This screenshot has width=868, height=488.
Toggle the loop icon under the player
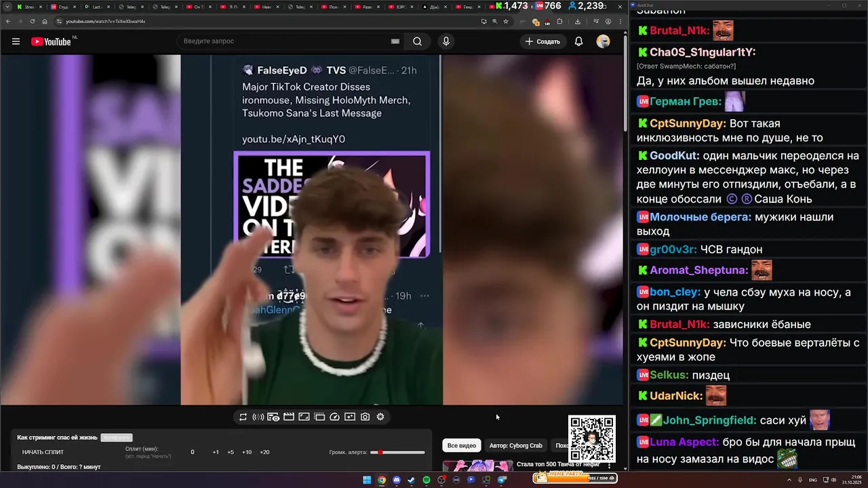coord(243,417)
